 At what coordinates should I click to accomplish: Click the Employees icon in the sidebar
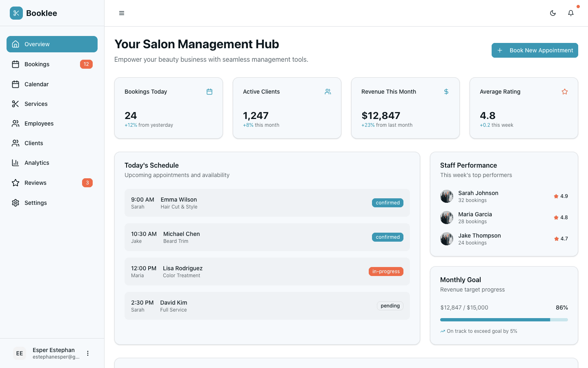(x=16, y=123)
